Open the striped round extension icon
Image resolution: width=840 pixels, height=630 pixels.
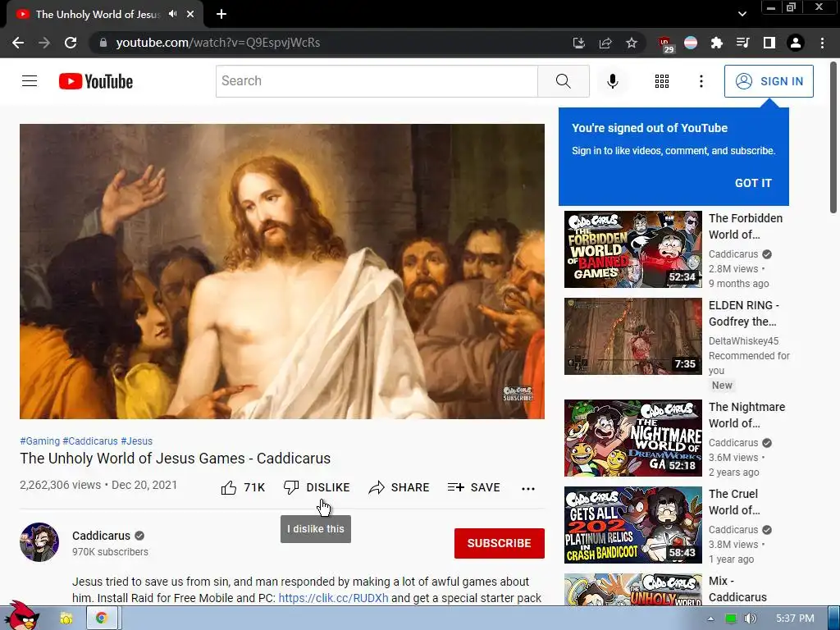691,43
